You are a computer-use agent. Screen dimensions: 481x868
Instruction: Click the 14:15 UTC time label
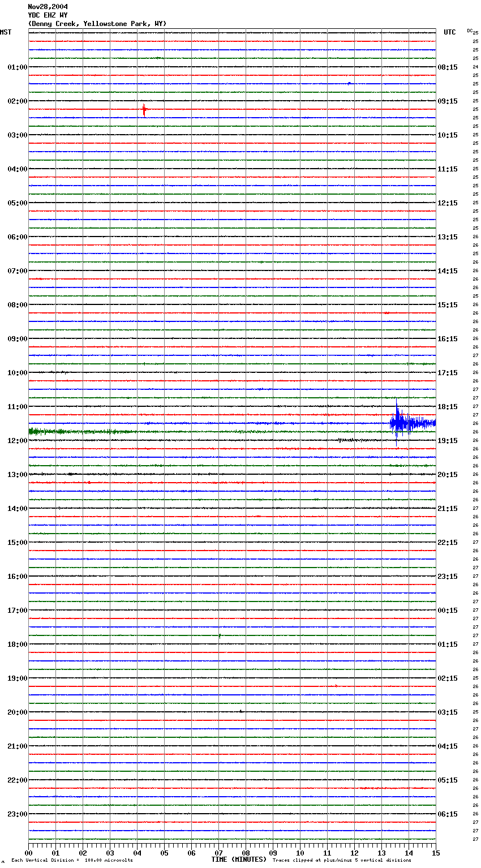pos(448,271)
